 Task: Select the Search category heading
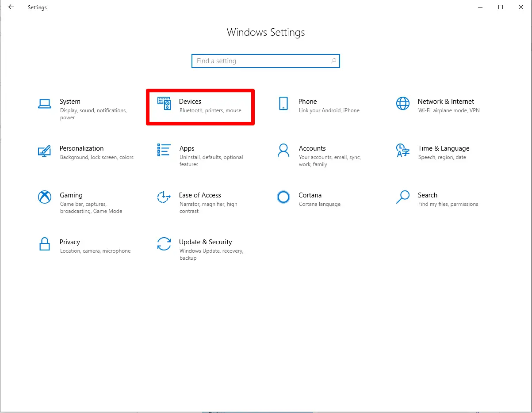(x=428, y=195)
